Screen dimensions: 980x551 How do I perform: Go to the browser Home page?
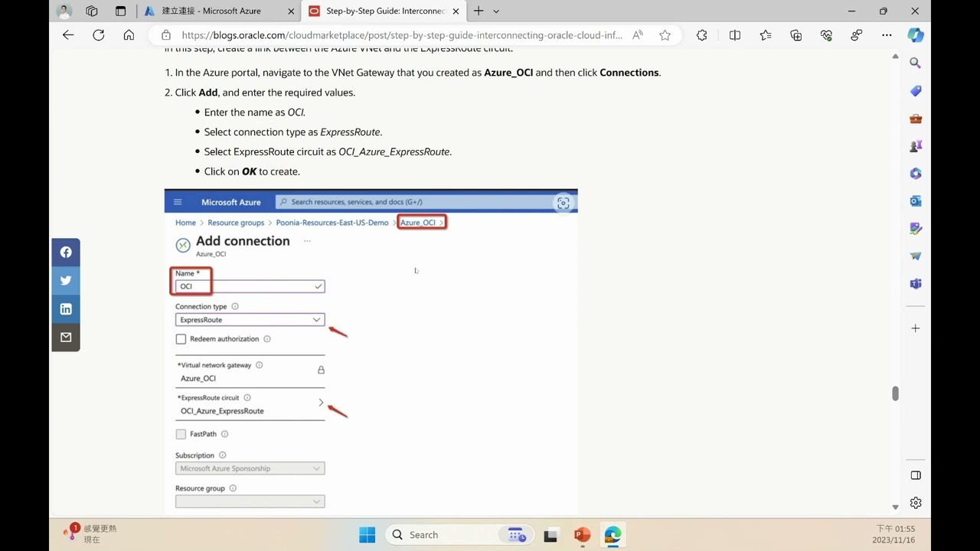coord(129,35)
